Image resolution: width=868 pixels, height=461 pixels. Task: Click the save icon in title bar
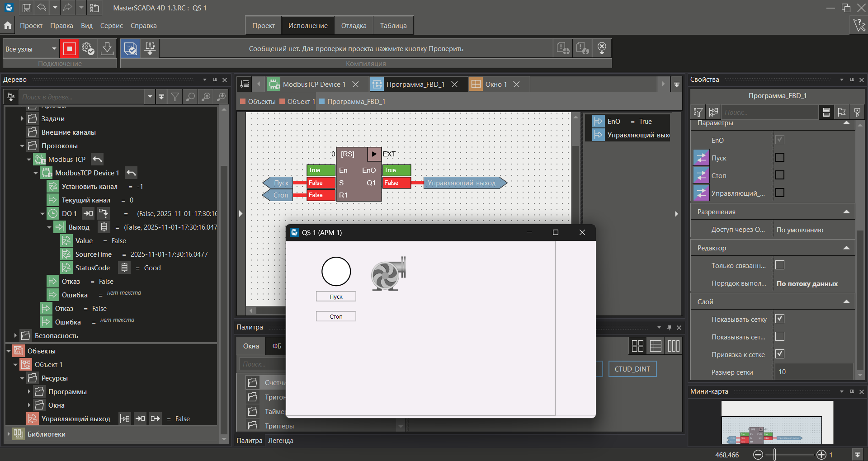27,8
